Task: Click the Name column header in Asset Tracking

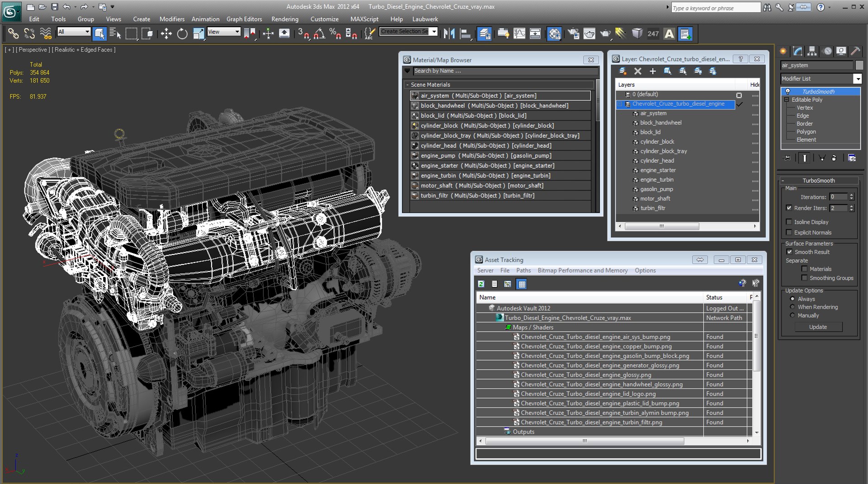Action: (x=590, y=297)
